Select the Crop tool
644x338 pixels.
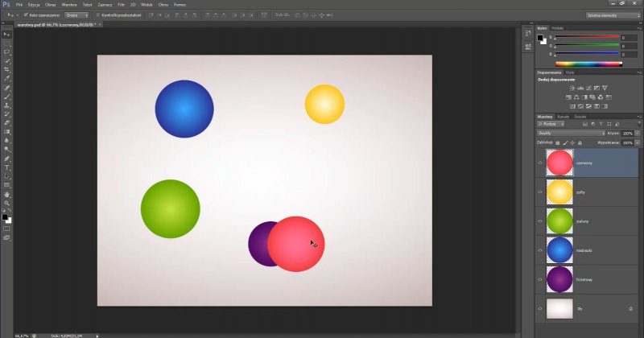click(7, 70)
